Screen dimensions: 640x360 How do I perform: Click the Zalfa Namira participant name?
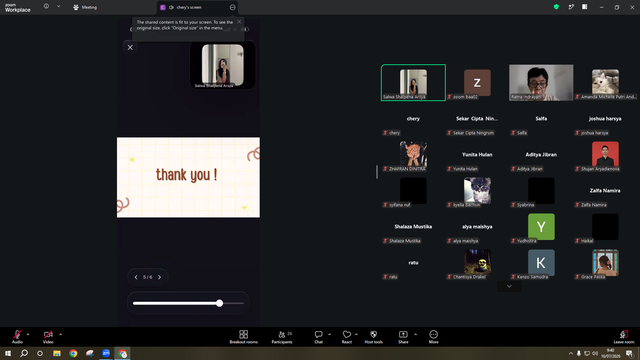tap(605, 191)
